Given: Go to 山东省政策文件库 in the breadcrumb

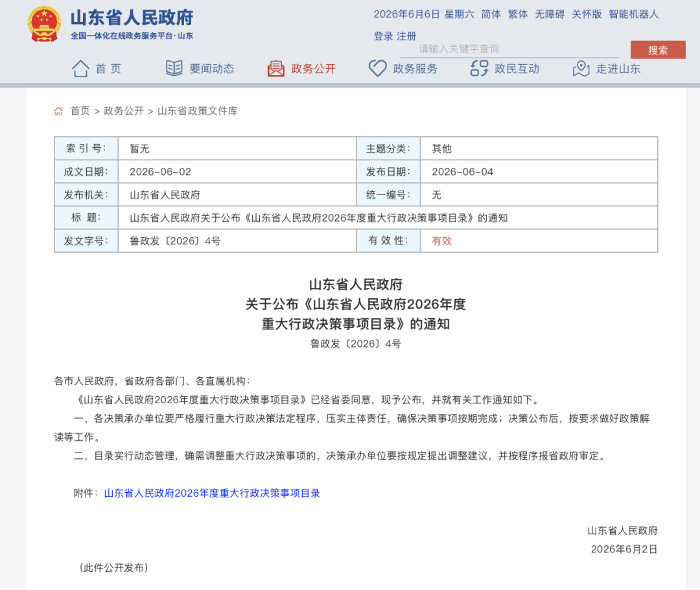Looking at the screenshot, I should click(197, 111).
